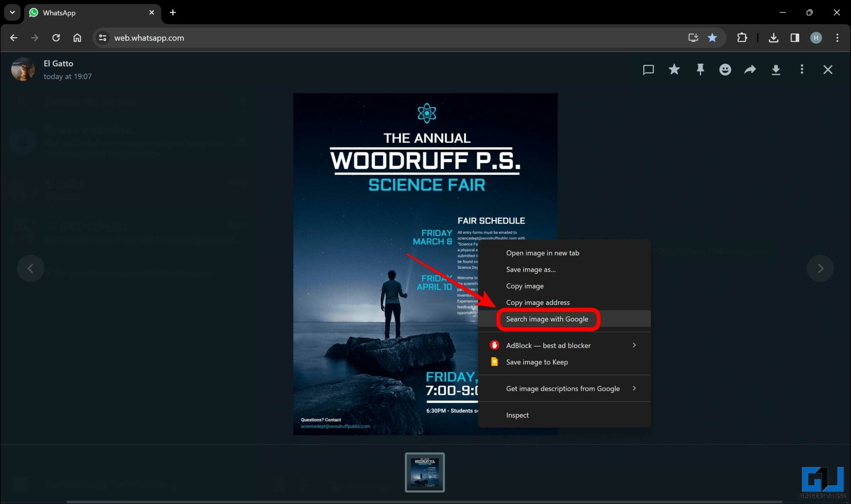
Task: Forward the image to another chat
Action: [750, 69]
